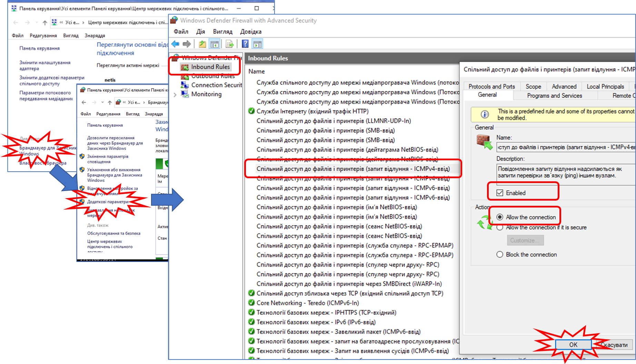Open Help via the blue question mark icon

(x=245, y=44)
